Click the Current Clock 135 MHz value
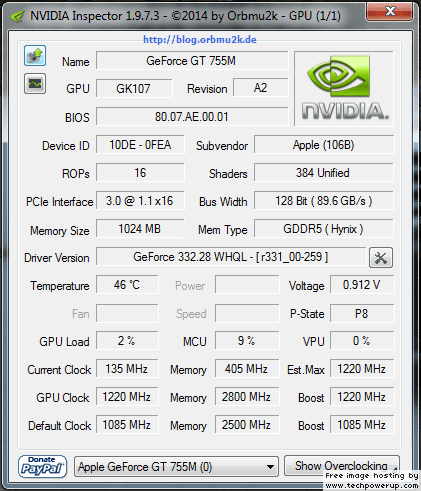The width and height of the screenshot is (421, 491). click(x=127, y=369)
